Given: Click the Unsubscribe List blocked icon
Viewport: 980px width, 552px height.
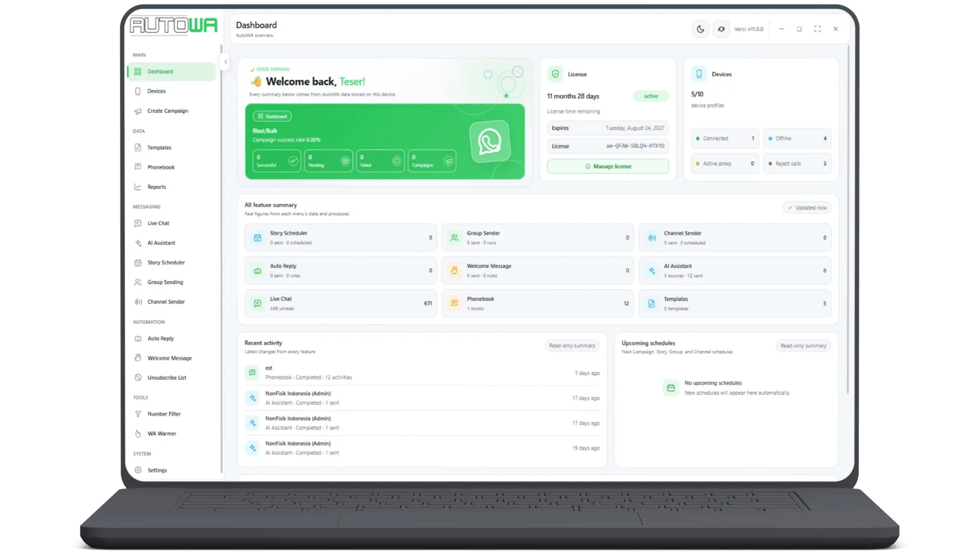Looking at the screenshot, I should (x=138, y=378).
